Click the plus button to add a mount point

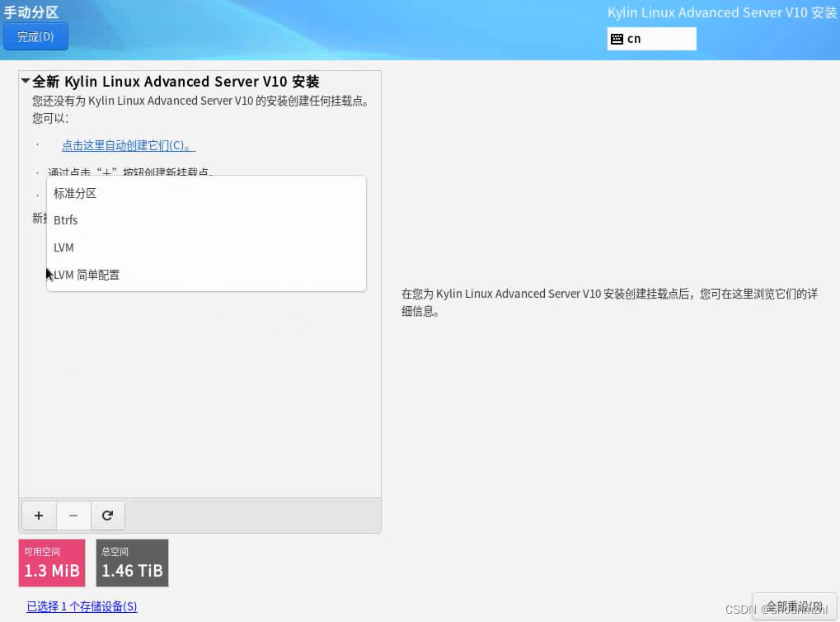39,516
